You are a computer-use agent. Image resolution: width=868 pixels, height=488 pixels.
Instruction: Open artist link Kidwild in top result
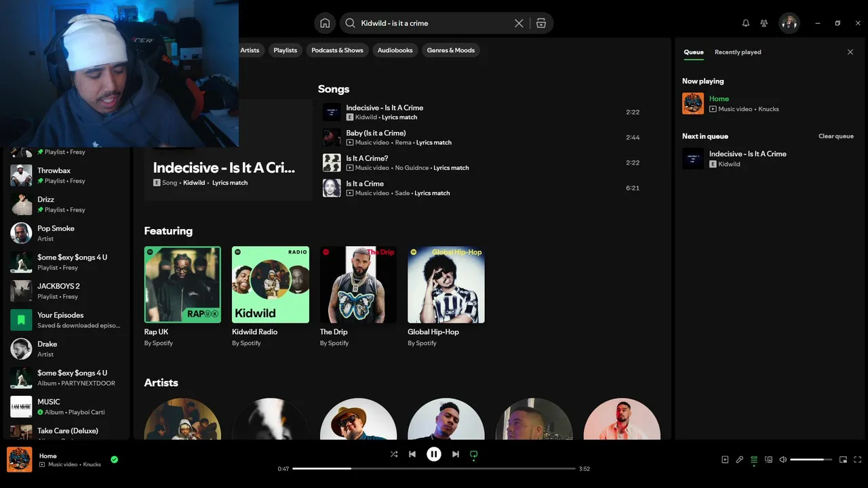(x=194, y=183)
